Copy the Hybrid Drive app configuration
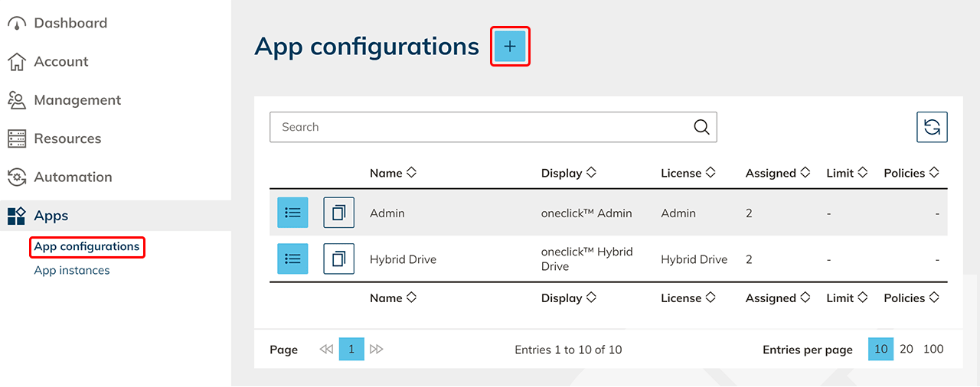This screenshot has height=387, width=980. click(338, 259)
